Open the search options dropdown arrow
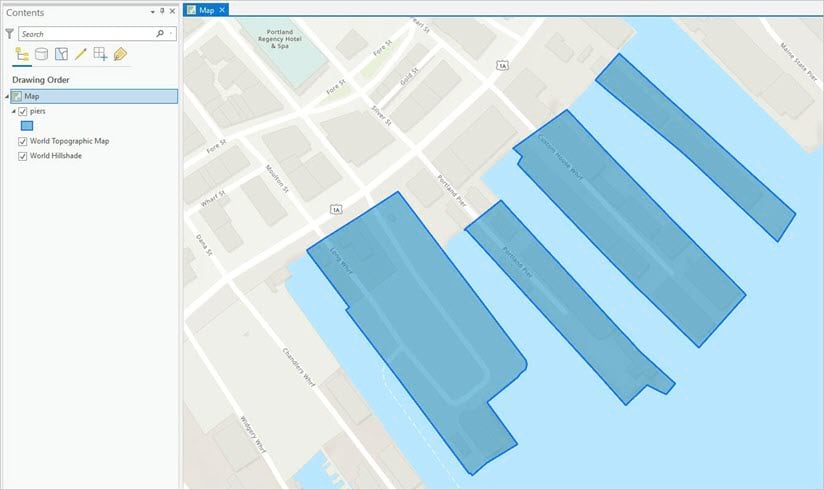 [x=171, y=34]
